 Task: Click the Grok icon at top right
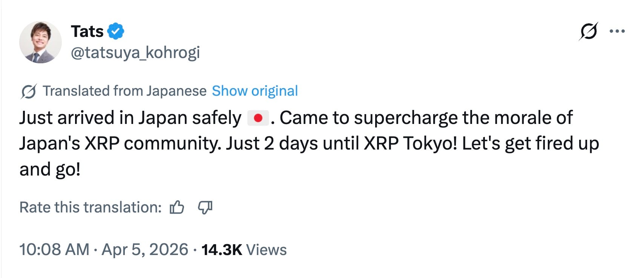coord(588,31)
